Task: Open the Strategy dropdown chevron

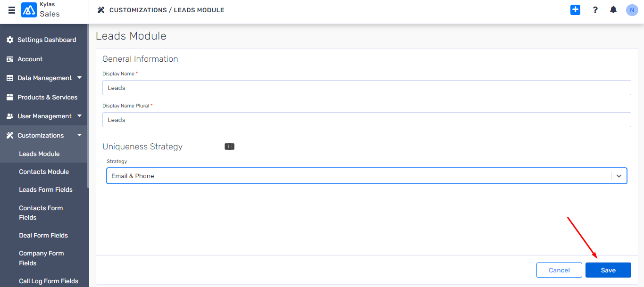Action: click(619, 176)
